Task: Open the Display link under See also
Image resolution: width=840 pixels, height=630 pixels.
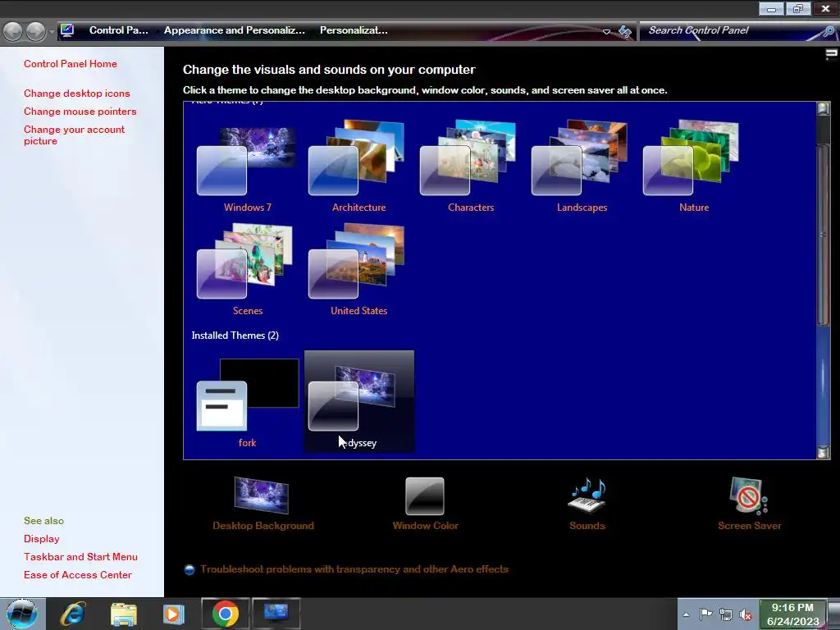Action: click(41, 539)
